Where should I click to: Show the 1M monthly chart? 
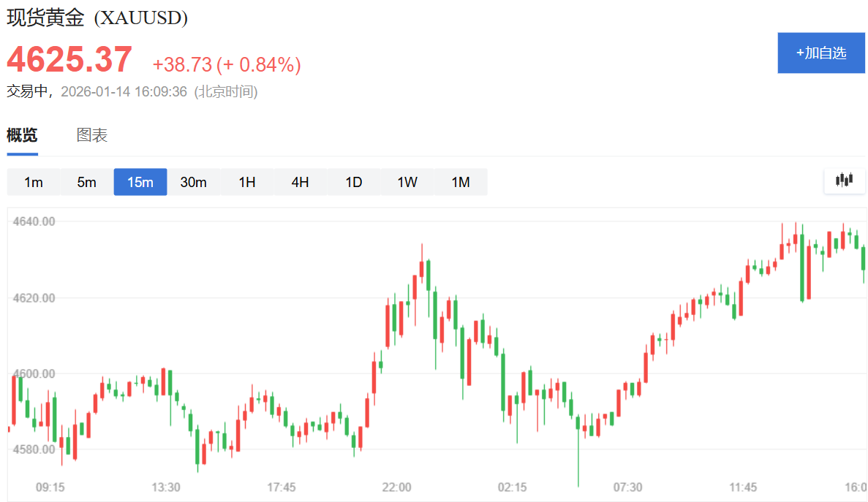461,182
